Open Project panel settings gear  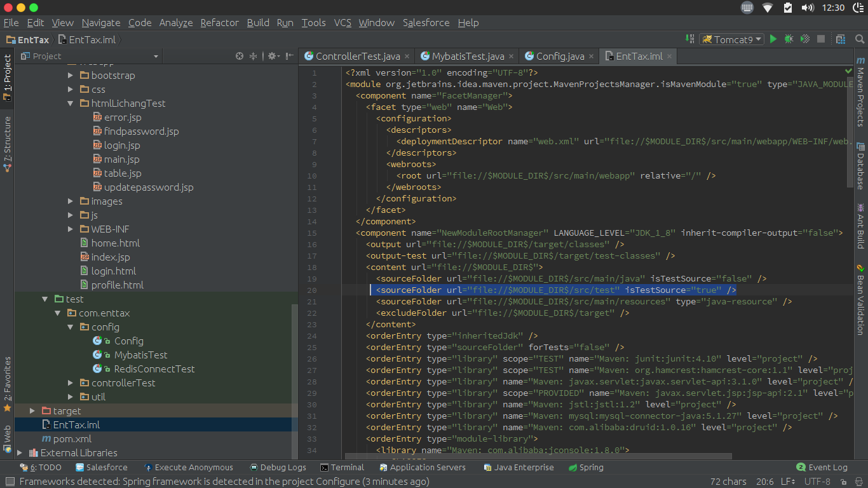pyautogui.click(x=273, y=56)
